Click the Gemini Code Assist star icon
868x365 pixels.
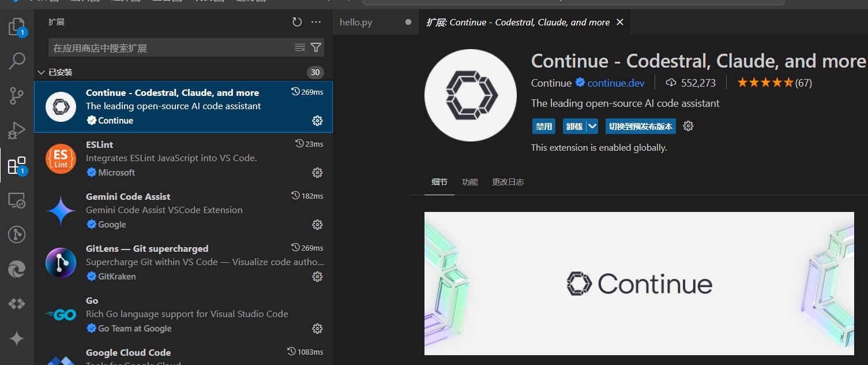tap(61, 211)
